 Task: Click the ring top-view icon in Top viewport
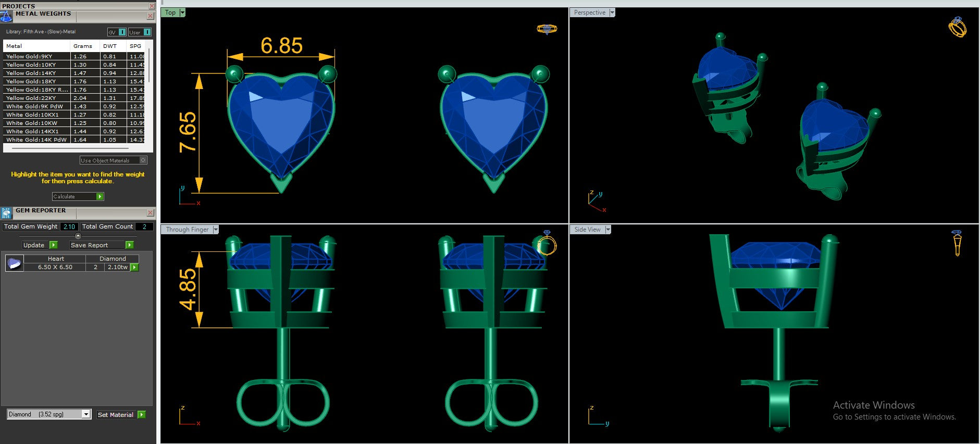point(547,29)
